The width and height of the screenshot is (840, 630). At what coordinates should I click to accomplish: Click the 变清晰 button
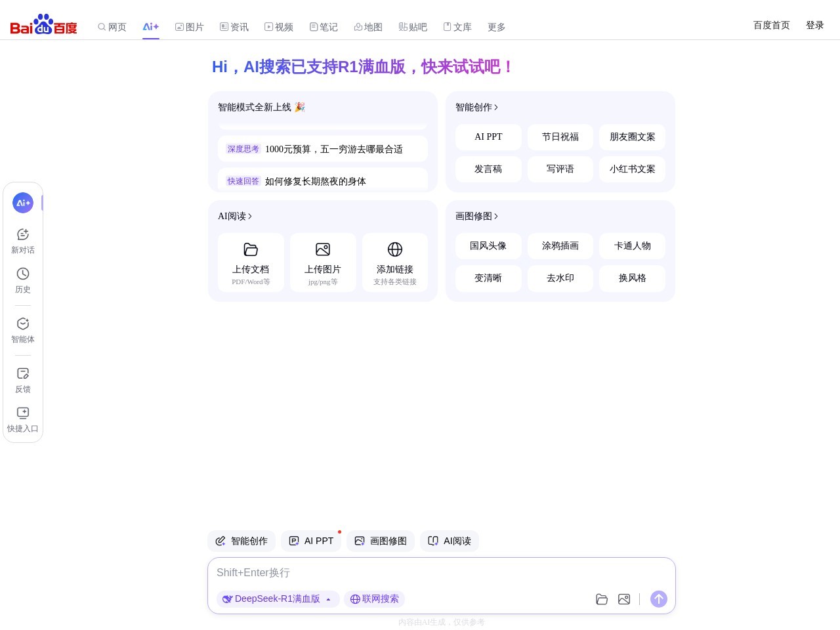[x=488, y=278]
